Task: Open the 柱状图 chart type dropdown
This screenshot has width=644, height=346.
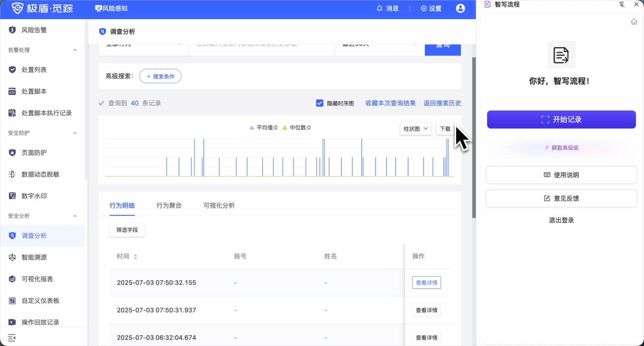Action: click(x=415, y=129)
